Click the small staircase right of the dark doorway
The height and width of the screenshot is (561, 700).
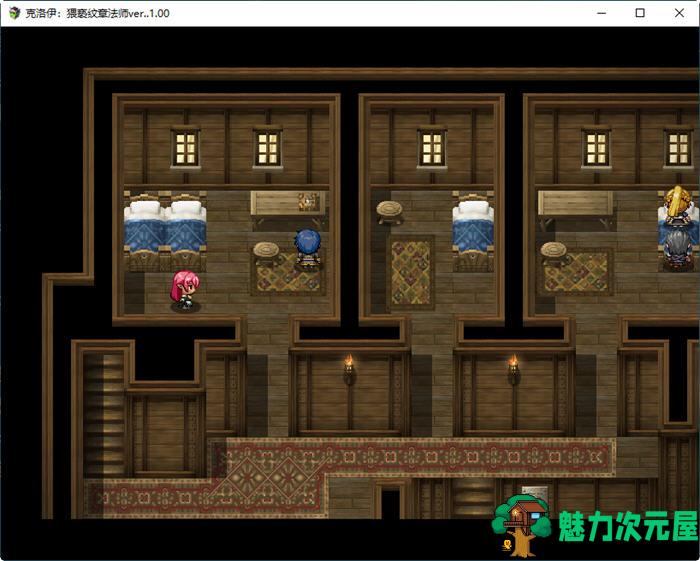tap(473, 498)
